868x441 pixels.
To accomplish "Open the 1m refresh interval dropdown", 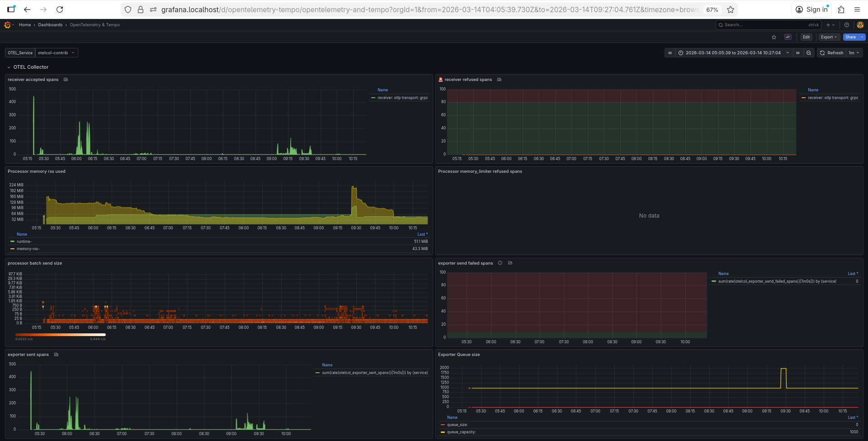I will (x=854, y=53).
